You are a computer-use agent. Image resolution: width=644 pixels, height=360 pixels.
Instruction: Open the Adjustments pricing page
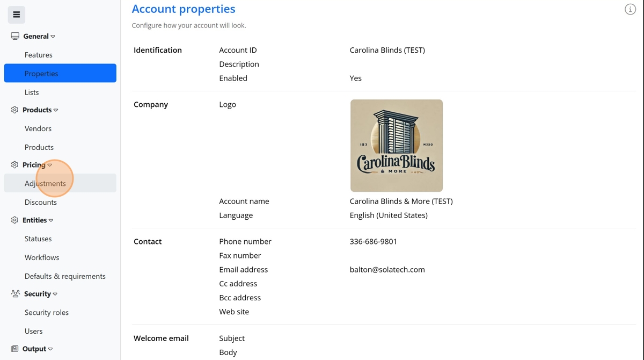pyautogui.click(x=60, y=183)
